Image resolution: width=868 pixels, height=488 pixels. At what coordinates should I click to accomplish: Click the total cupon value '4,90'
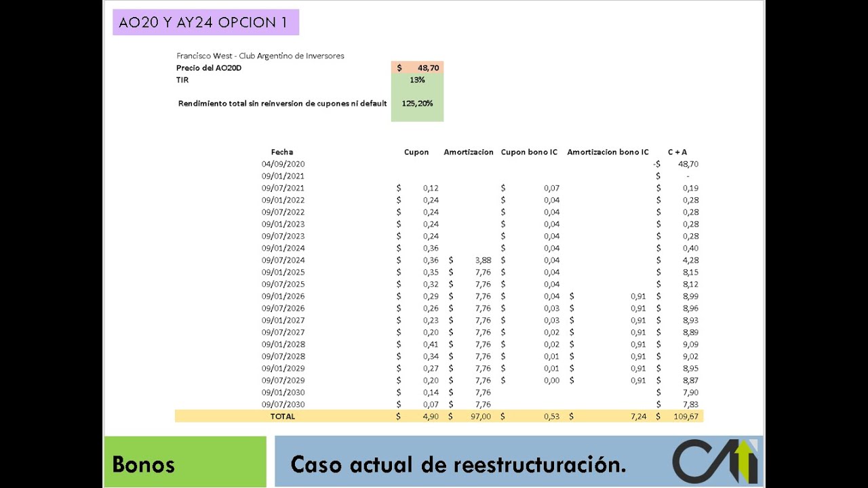[431, 416]
